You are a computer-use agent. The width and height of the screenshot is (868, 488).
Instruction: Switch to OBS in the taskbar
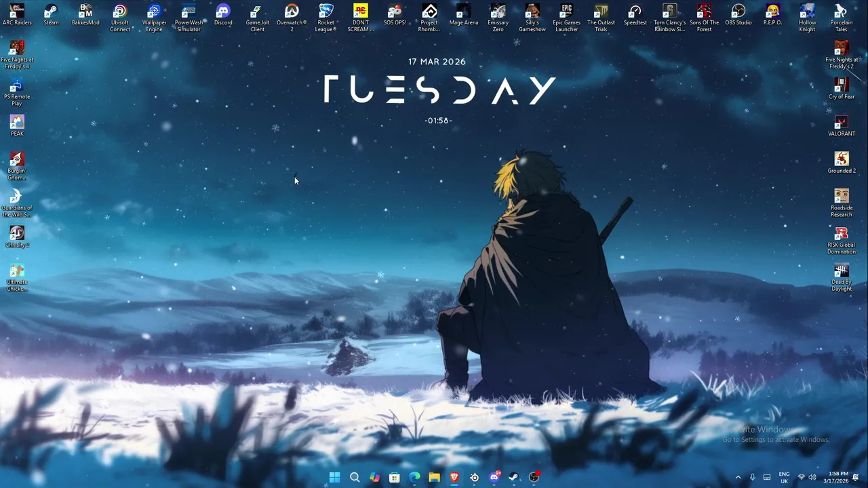534,477
